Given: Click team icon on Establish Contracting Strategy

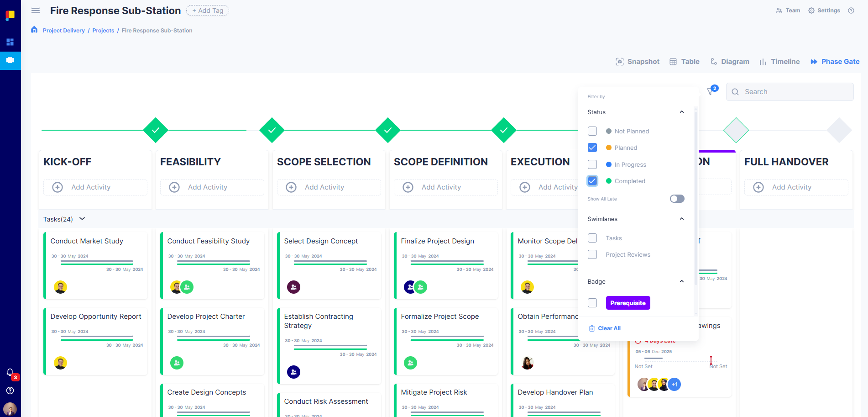Looking at the screenshot, I should (x=294, y=372).
